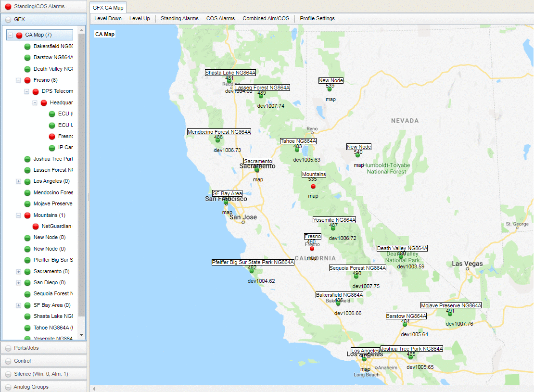Toggle open the Analog Groups panel
The width and height of the screenshot is (534, 392).
(x=43, y=386)
